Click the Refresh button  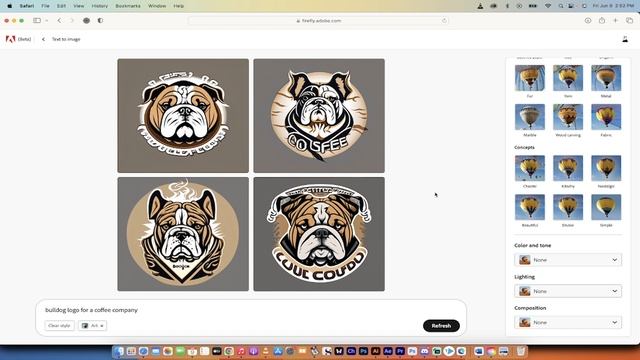tap(441, 326)
